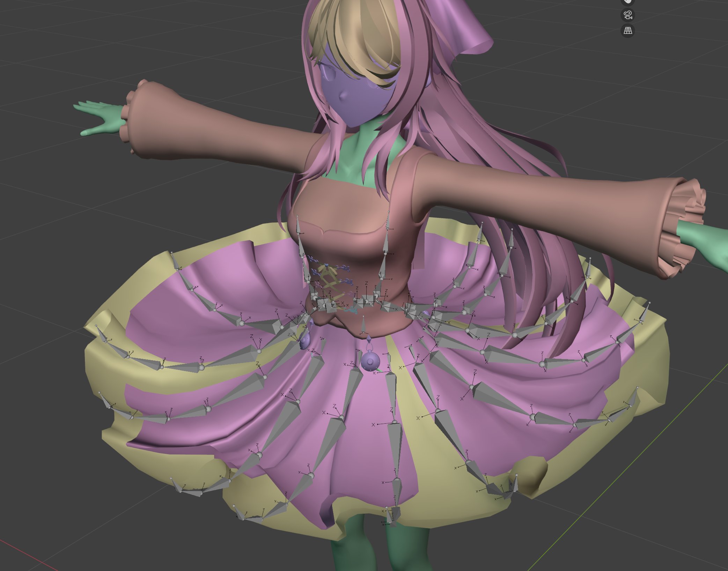Switch perspective/orthographic with the grid icon
The image size is (728, 571).
628,31
